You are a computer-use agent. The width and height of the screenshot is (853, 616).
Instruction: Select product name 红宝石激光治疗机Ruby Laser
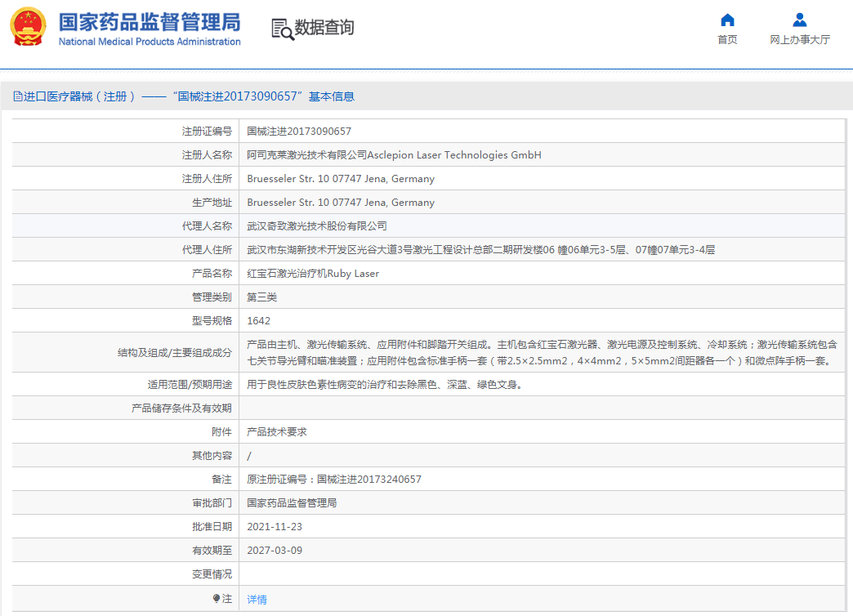pyautogui.click(x=313, y=273)
